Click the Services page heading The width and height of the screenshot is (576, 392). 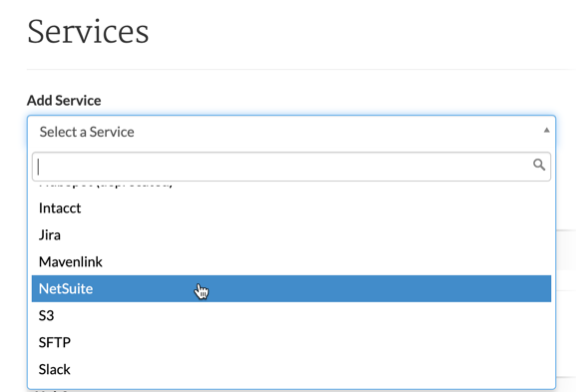click(88, 32)
